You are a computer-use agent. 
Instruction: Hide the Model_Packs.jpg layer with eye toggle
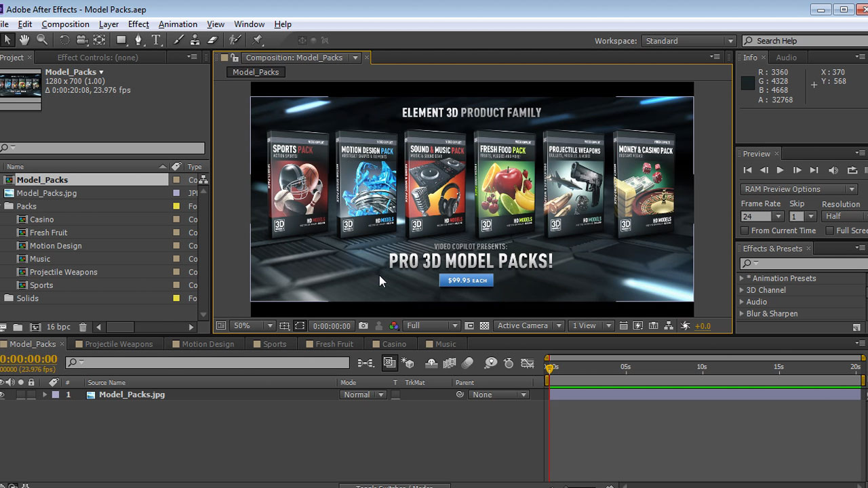pos(2,394)
